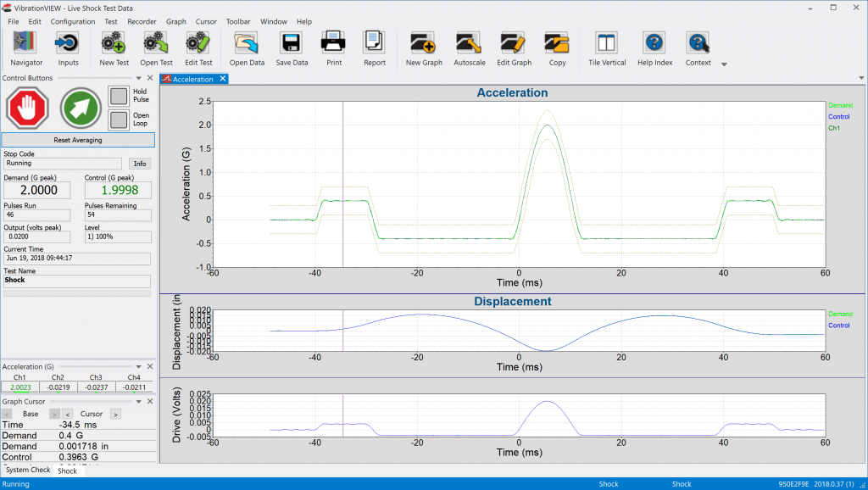Tile graphs vertically using Tile Vertical icon
Screen dimensions: 868x490
point(606,42)
